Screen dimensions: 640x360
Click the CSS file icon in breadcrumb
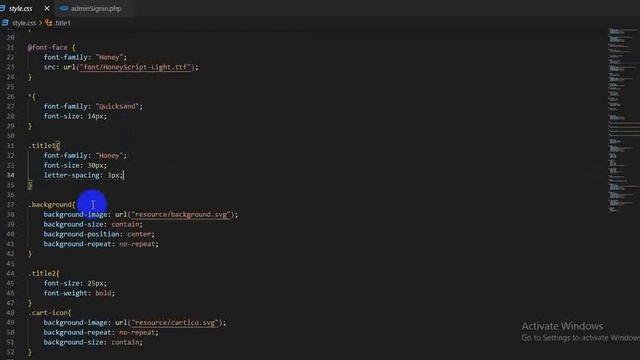(x=5, y=23)
